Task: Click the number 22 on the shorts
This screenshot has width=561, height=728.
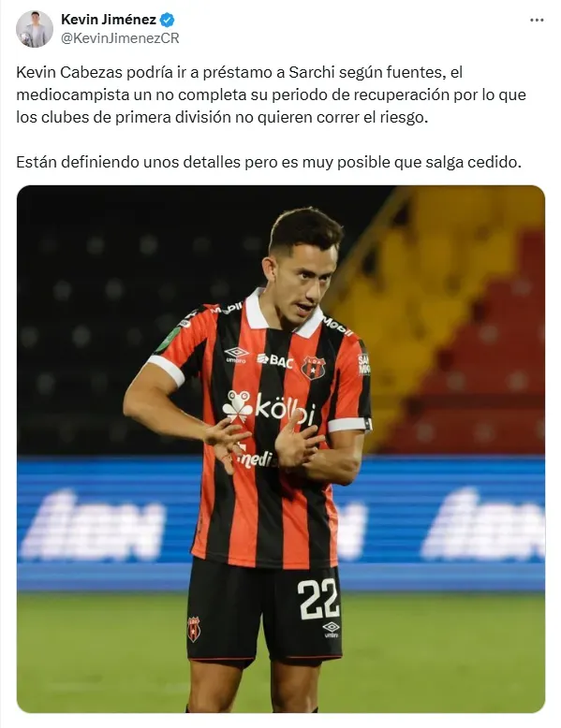Action: (318, 599)
